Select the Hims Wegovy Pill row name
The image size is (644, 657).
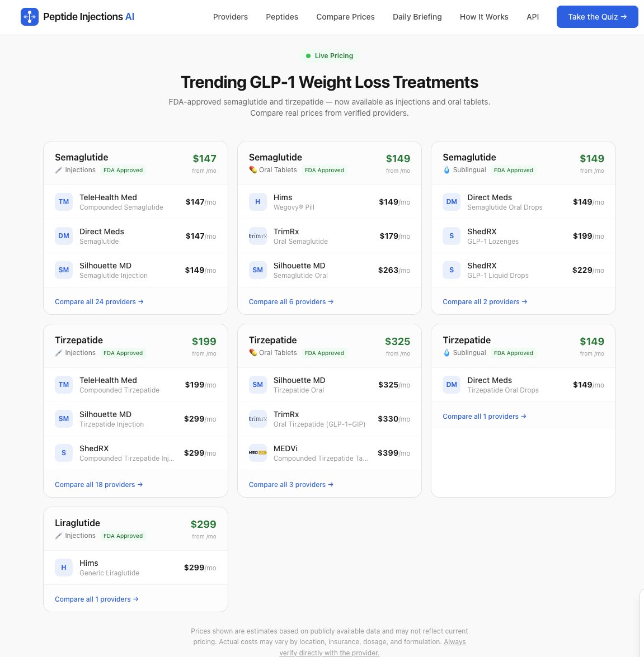pyautogui.click(x=283, y=197)
